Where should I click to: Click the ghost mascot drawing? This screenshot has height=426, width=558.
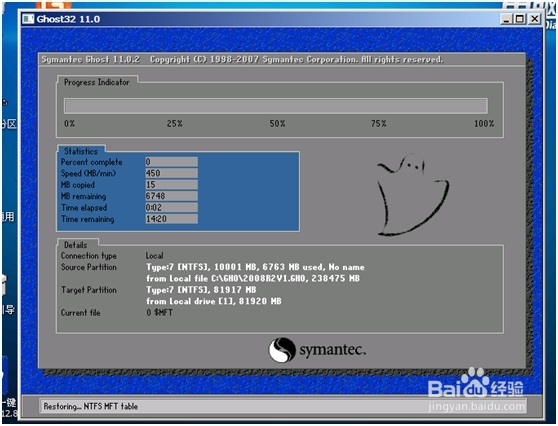413,195
